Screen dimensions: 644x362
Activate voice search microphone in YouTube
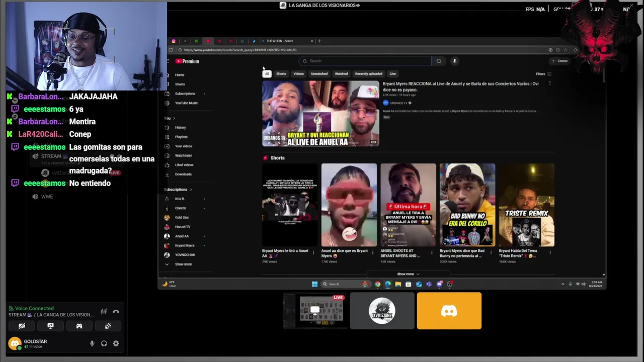point(454,61)
